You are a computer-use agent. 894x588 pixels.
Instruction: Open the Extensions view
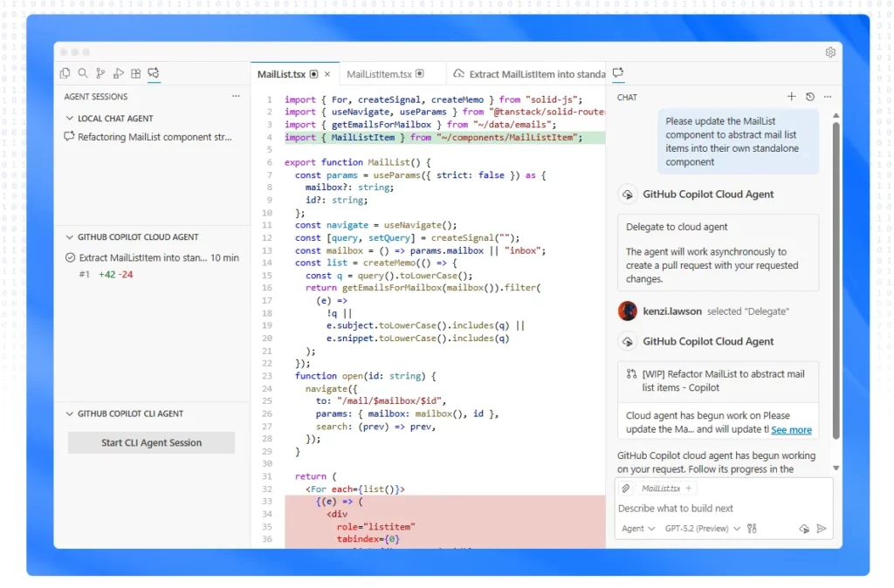click(x=136, y=73)
